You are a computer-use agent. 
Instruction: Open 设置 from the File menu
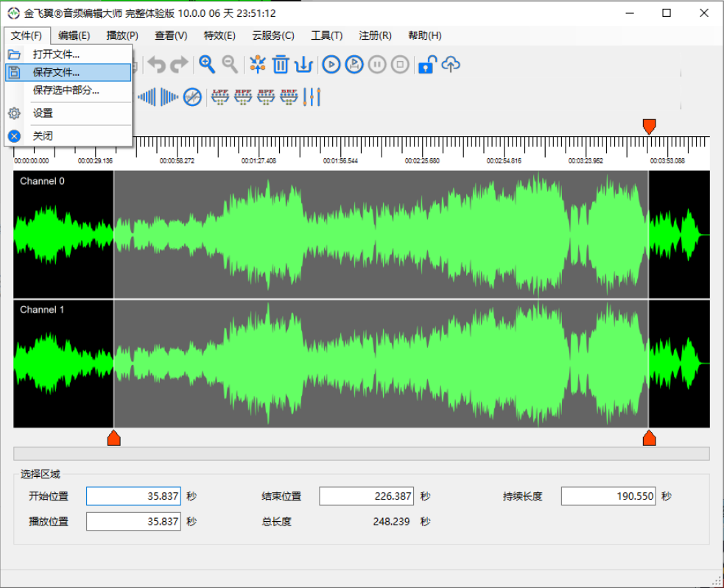tap(43, 113)
